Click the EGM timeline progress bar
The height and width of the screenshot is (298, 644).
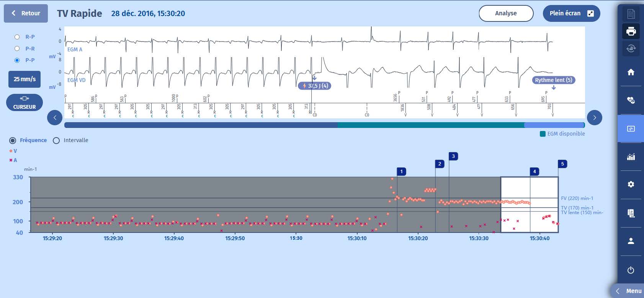coord(324,125)
